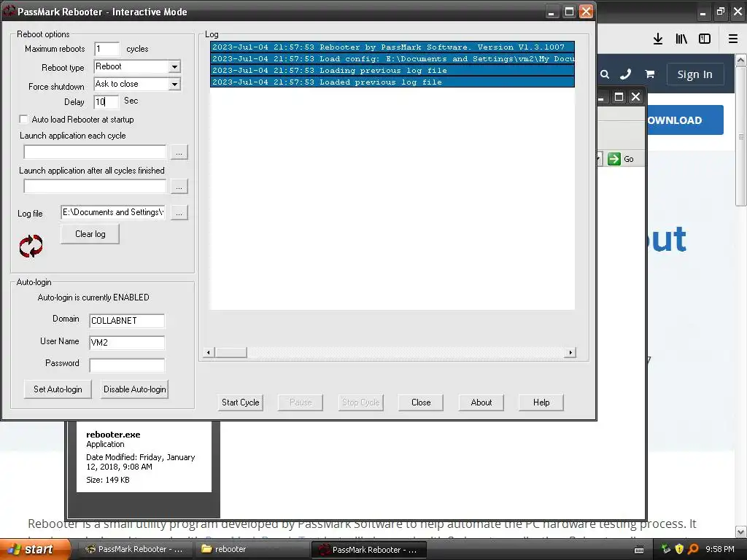
Task: Click the blue DOWNLOAD button on website
Action: click(x=685, y=120)
